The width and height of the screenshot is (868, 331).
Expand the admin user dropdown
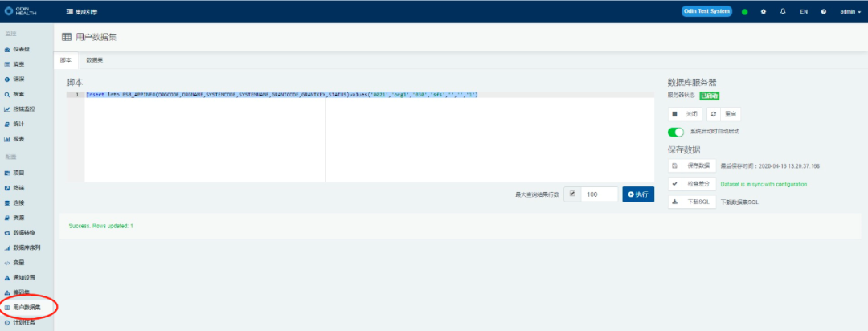(850, 12)
